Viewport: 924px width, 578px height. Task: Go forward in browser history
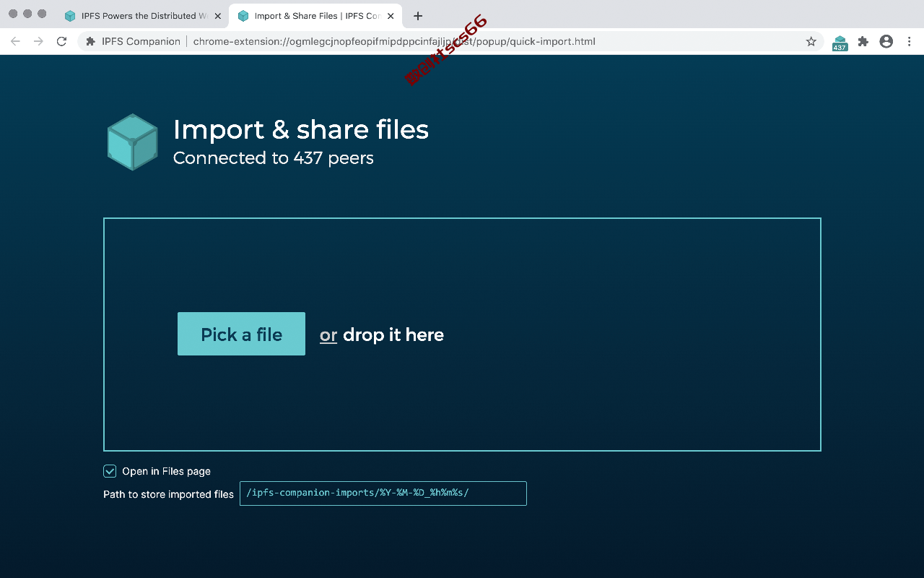[38, 41]
